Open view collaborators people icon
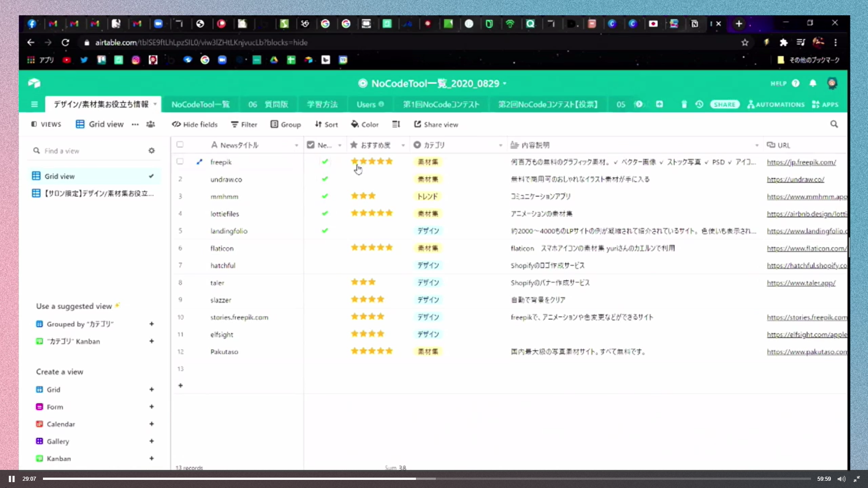Screen dimensions: 868x488 [151, 124]
